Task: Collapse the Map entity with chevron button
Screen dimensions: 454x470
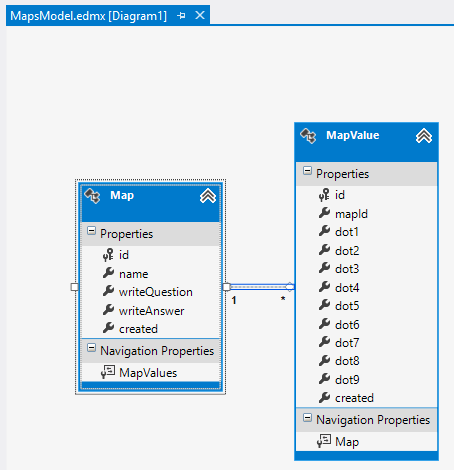Action: click(208, 196)
